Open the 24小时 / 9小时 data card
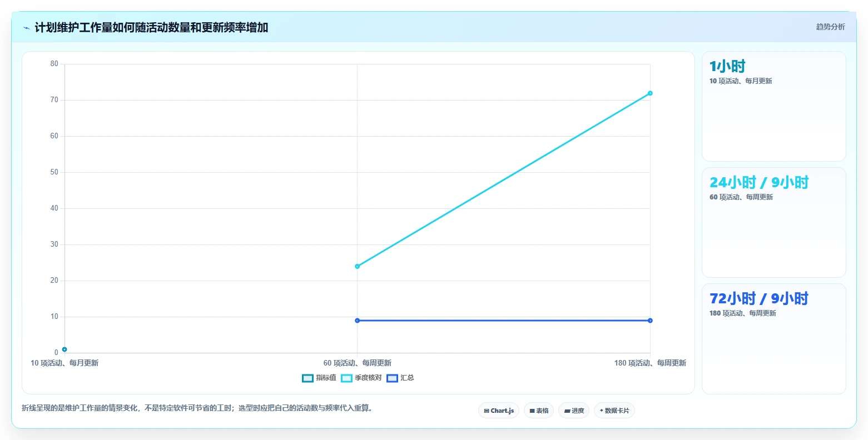This screenshot has height=440, width=868. (x=774, y=223)
